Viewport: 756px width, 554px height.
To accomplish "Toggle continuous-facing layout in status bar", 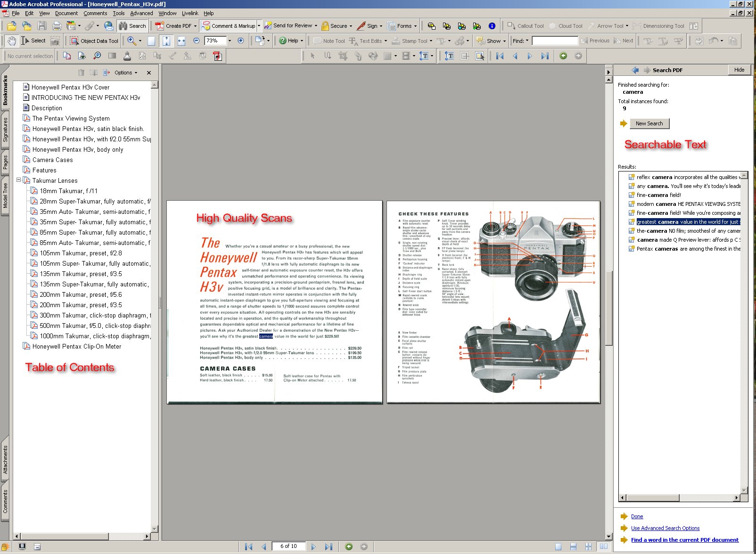I will 589,547.
